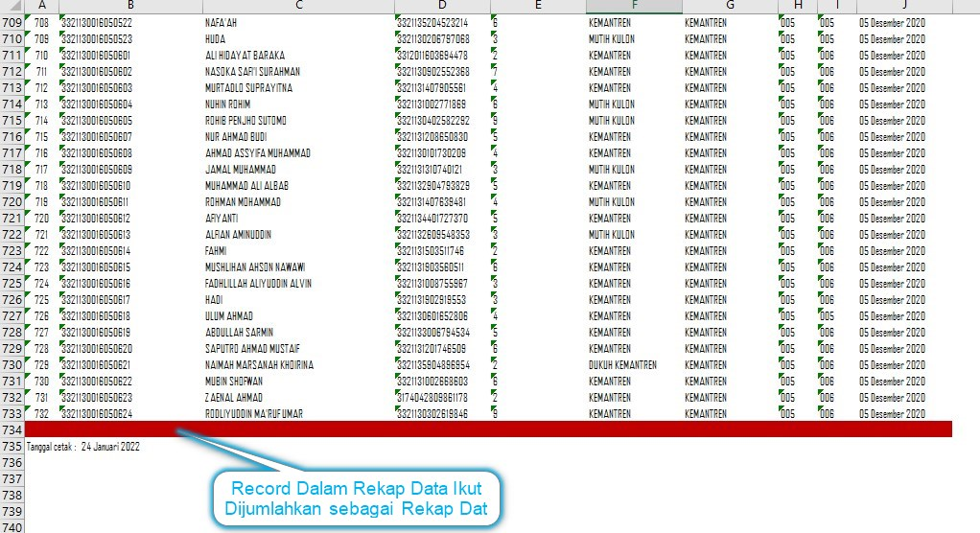
Task: Click cell ALI HIDAYAT BARAKA
Action: pyautogui.click(x=299, y=55)
